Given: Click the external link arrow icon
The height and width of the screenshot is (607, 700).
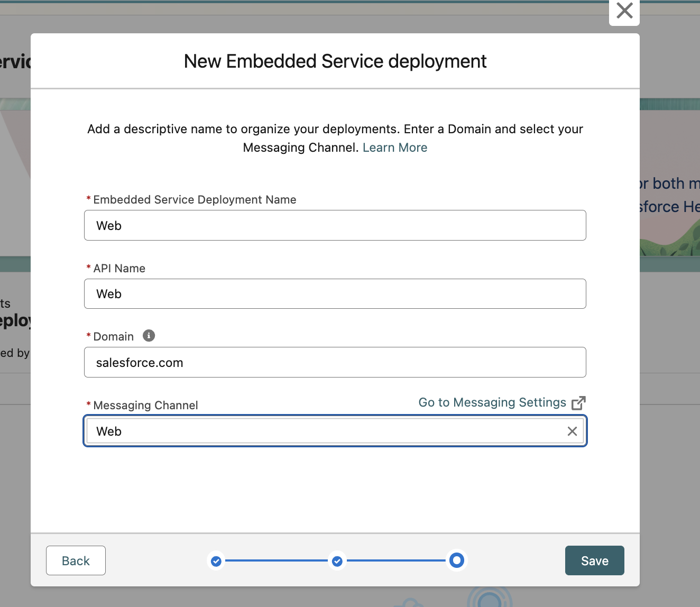Looking at the screenshot, I should (x=579, y=403).
